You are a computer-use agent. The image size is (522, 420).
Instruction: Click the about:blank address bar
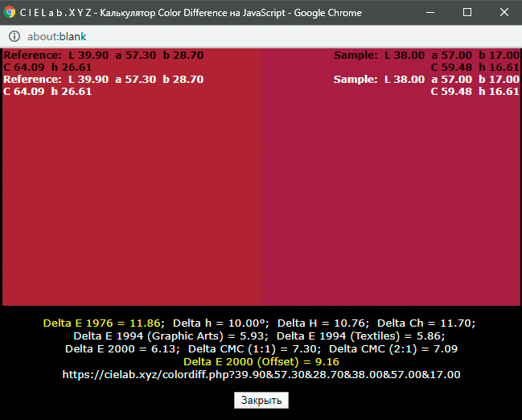point(261,36)
